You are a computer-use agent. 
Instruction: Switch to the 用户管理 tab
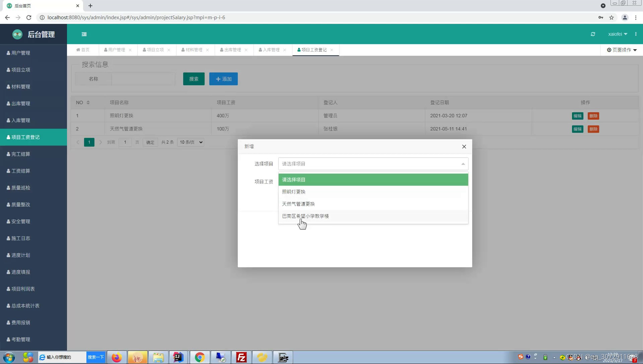pos(115,50)
